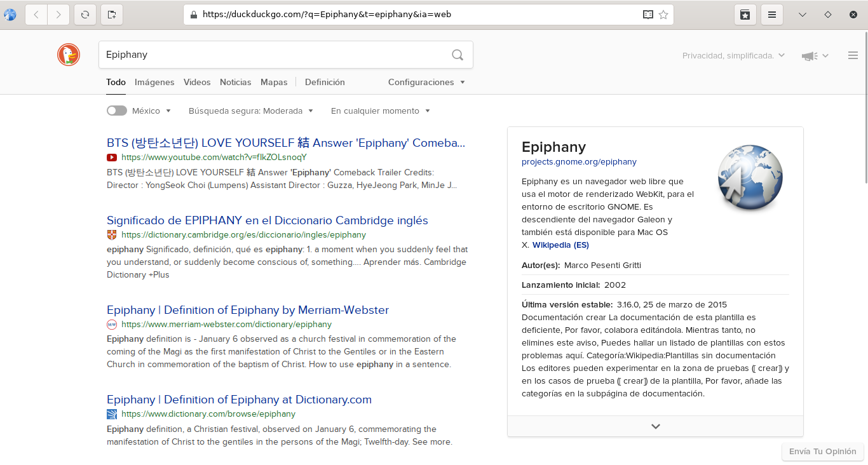Click the browser address bar URL
Viewport: 868px width, 465px height.
327,14
